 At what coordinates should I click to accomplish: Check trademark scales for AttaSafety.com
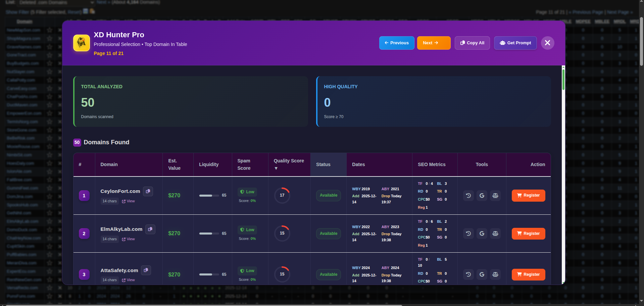(x=495, y=274)
